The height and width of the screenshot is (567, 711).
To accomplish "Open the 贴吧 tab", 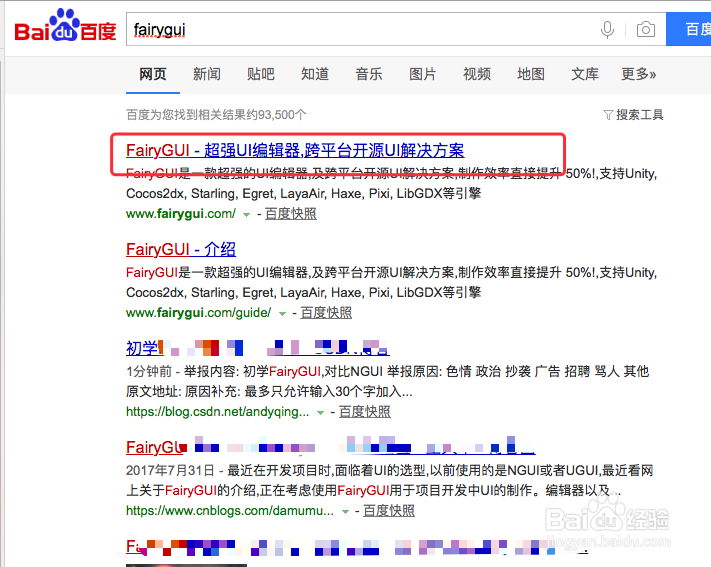I will 261,74.
